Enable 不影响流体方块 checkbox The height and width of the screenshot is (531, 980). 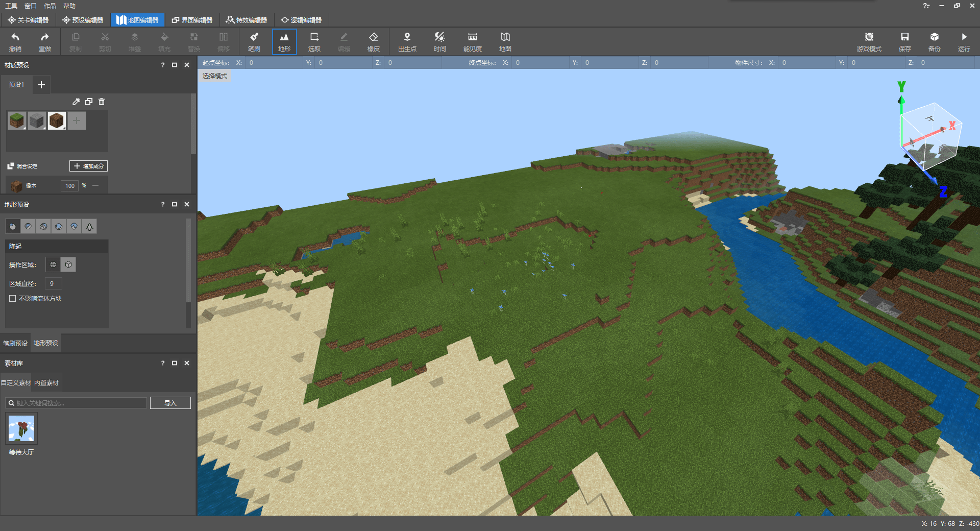click(13, 298)
